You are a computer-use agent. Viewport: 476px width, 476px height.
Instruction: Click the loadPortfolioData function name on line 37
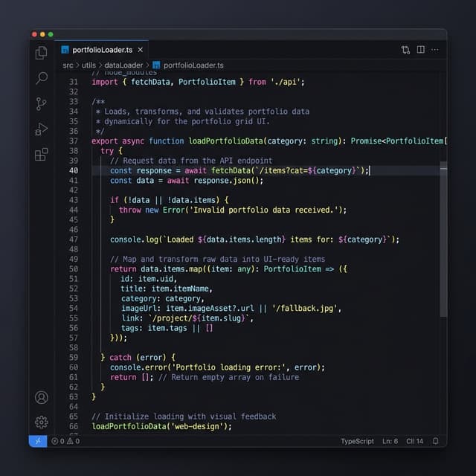pyautogui.click(x=225, y=141)
